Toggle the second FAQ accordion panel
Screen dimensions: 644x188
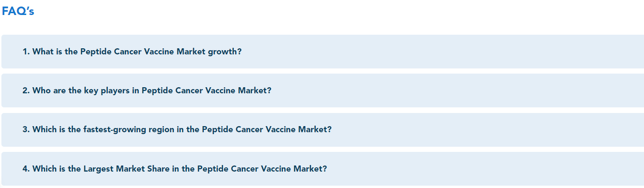pyautogui.click(x=323, y=90)
